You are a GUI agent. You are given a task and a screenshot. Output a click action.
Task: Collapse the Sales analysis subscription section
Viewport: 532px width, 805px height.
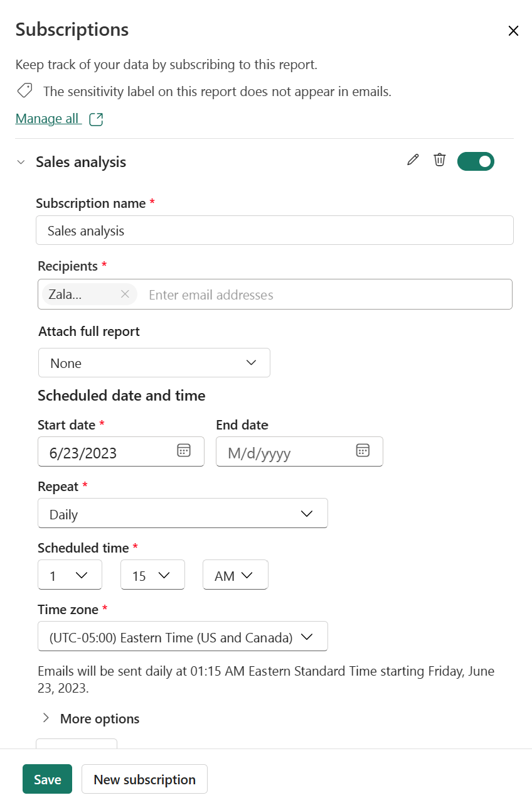click(x=21, y=162)
